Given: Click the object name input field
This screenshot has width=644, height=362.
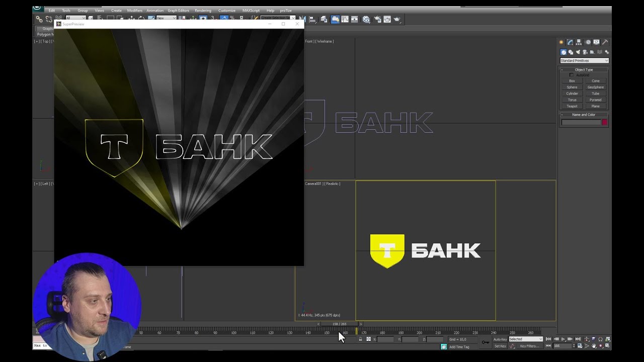Looking at the screenshot, I should pos(581,122).
